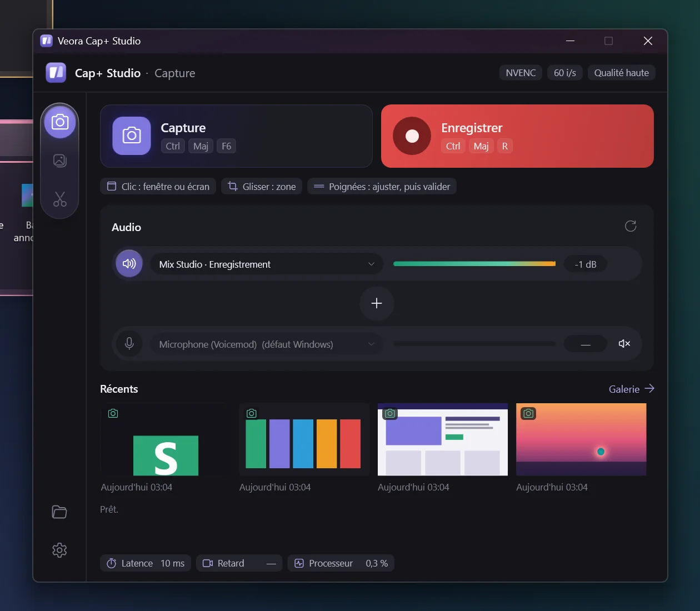Open the output folder icon
This screenshot has height=611, width=700.
tap(59, 512)
